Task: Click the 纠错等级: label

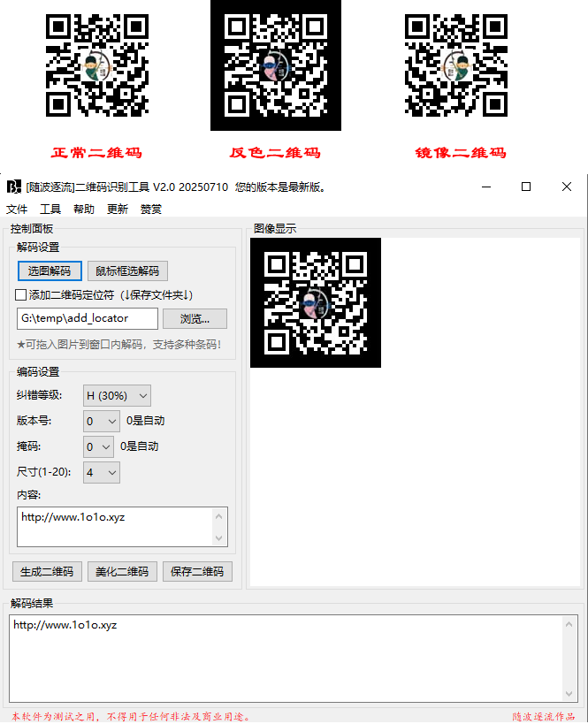Action: click(39, 395)
